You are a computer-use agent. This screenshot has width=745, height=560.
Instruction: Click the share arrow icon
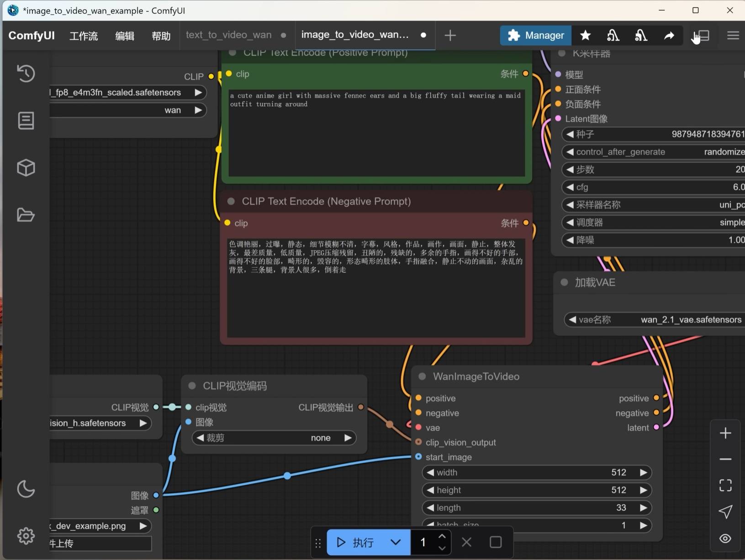(x=669, y=35)
